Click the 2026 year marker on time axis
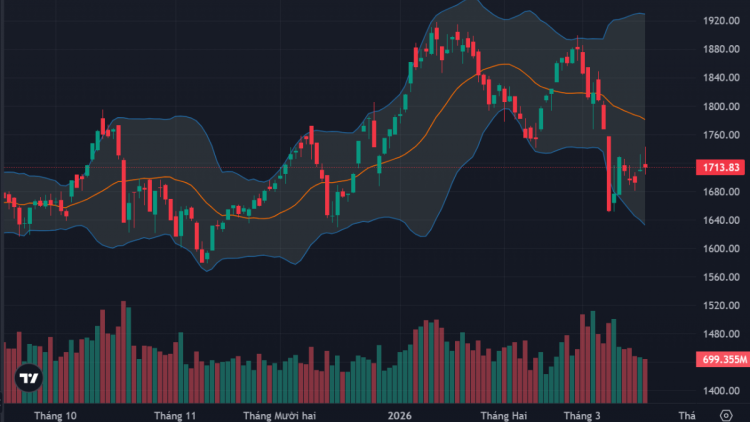The image size is (750, 422). point(400,414)
